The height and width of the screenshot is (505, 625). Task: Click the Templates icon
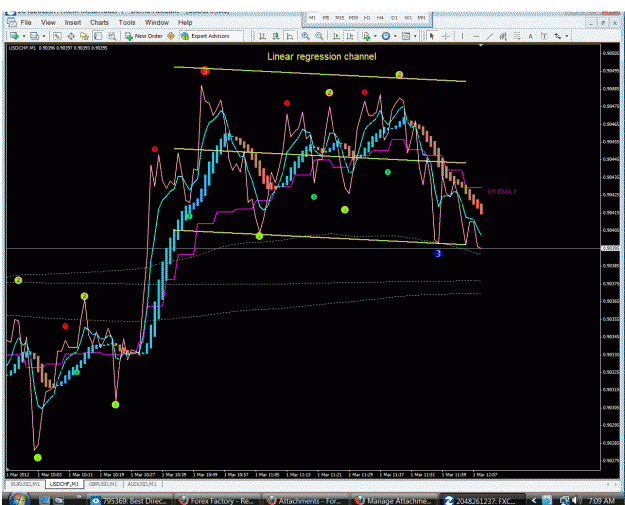(406, 36)
